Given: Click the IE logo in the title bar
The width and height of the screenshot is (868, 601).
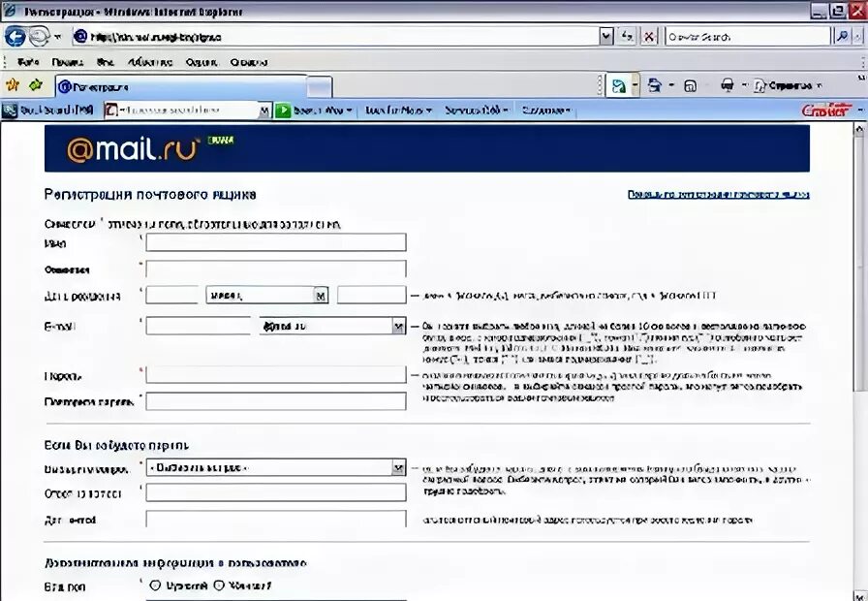Looking at the screenshot, I should pos(11,11).
